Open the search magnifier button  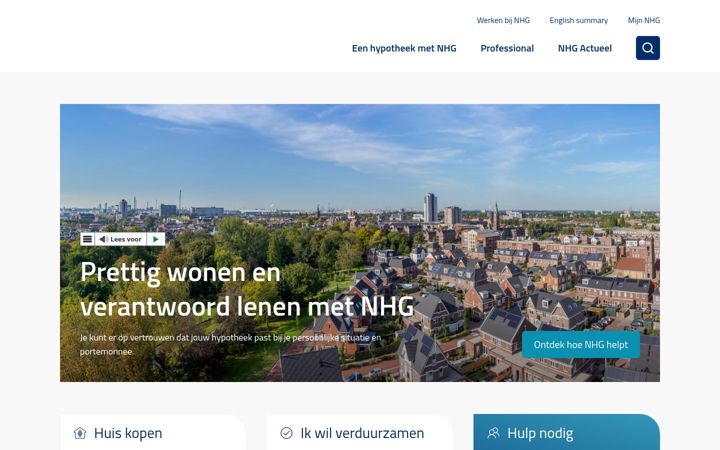[x=647, y=48]
